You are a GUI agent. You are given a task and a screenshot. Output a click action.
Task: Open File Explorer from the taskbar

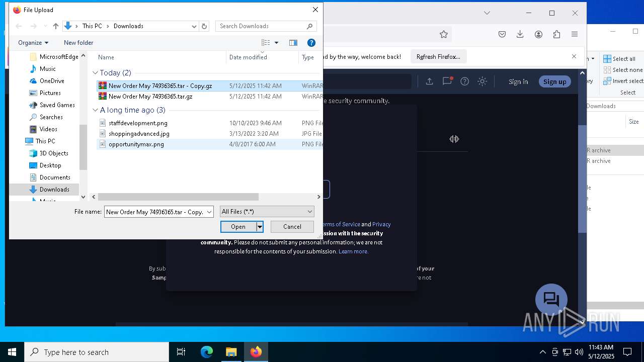pos(231,352)
